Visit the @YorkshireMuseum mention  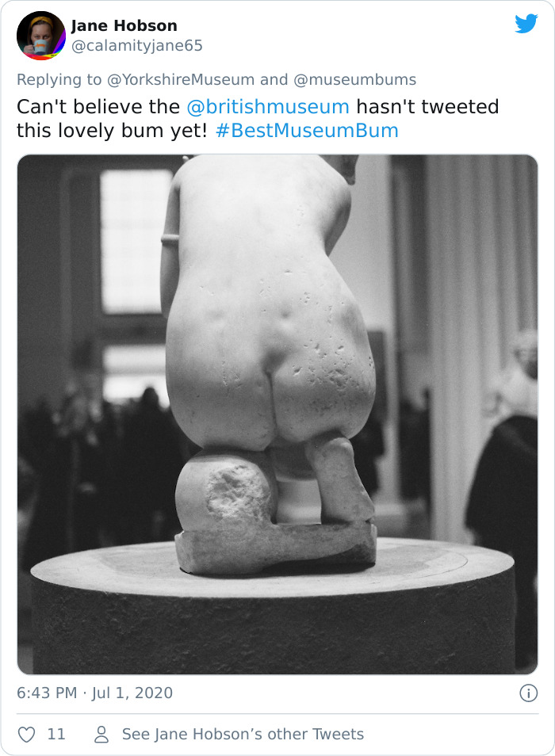pos(180,79)
